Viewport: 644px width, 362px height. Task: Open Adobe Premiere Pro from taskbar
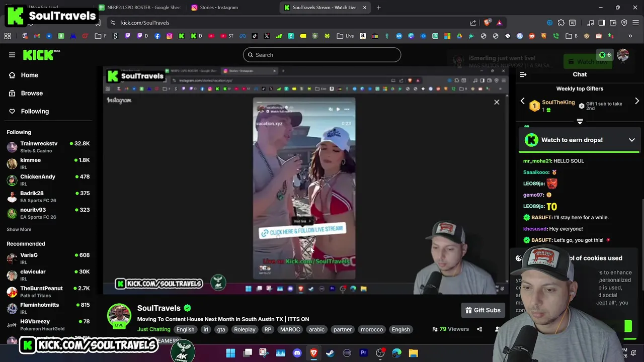point(363,353)
